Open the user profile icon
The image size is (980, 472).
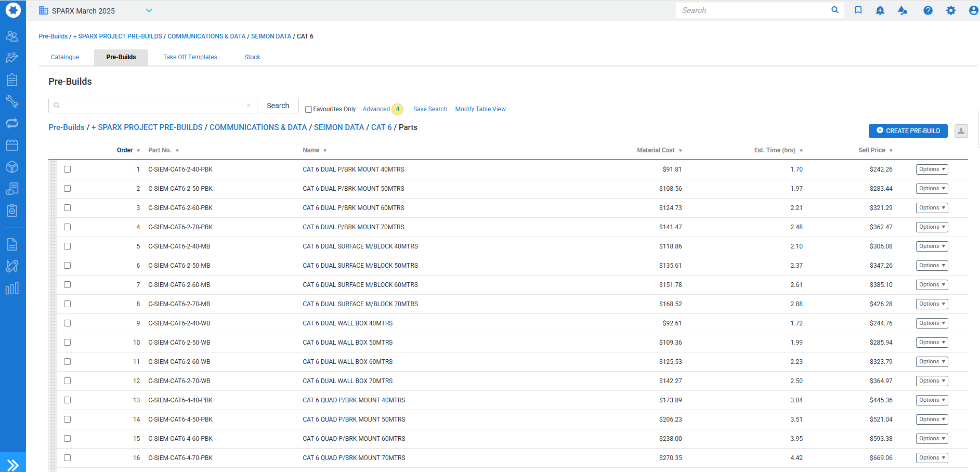point(973,10)
